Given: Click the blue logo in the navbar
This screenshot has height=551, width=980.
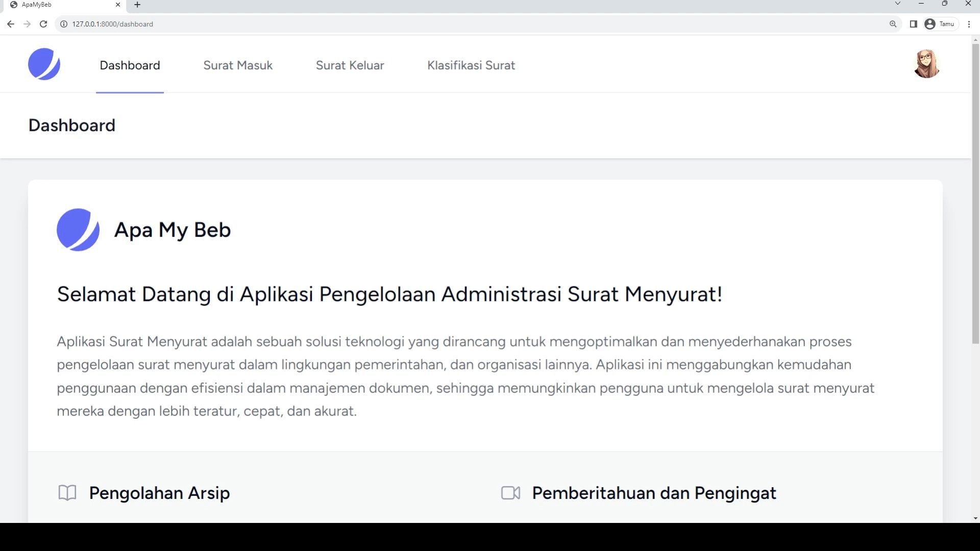Looking at the screenshot, I should (44, 64).
